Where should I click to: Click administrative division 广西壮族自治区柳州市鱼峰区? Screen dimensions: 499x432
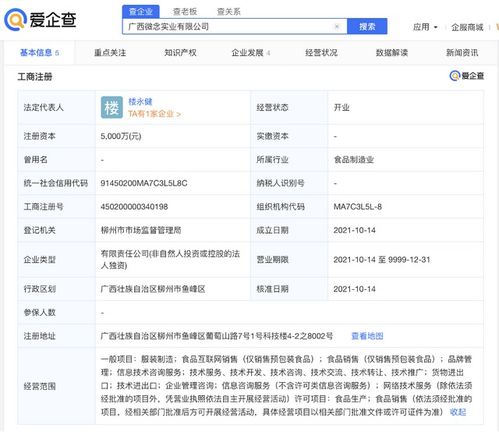coord(153,289)
